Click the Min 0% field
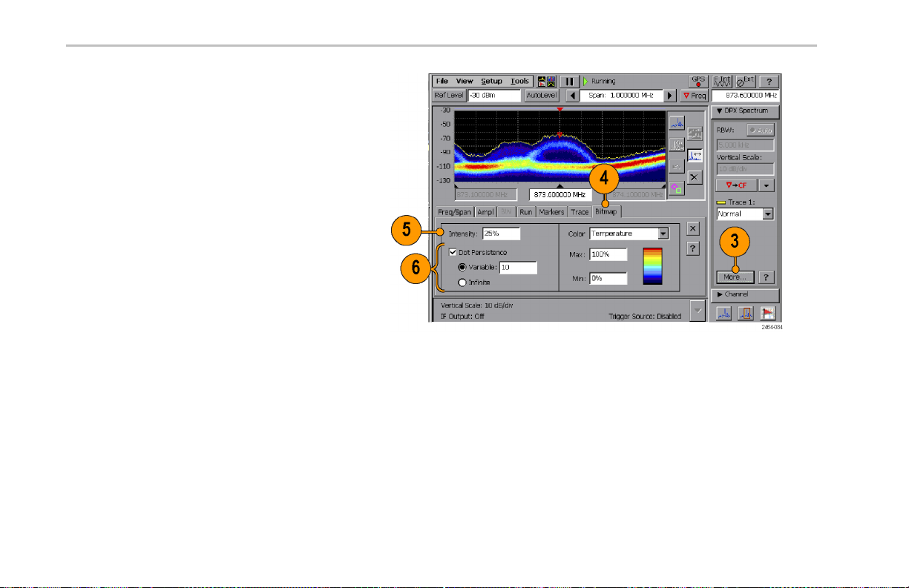Screen dimensions: 909x588 click(x=608, y=279)
